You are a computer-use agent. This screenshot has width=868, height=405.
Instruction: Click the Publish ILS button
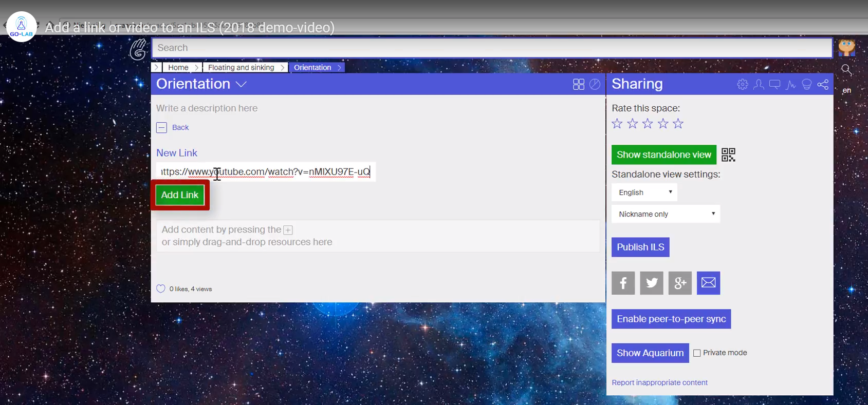[640, 247]
